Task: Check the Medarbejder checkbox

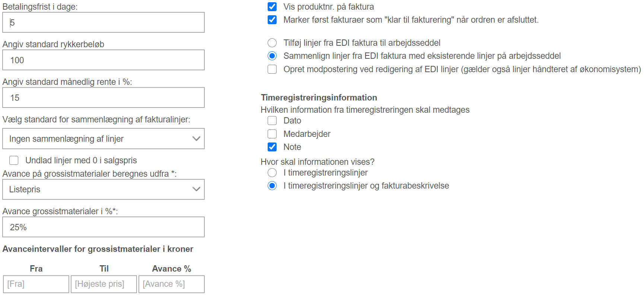Action: click(272, 134)
